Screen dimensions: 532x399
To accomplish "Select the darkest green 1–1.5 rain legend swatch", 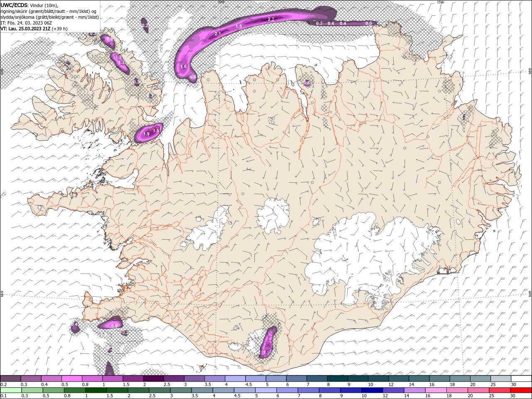I will point(96,390).
